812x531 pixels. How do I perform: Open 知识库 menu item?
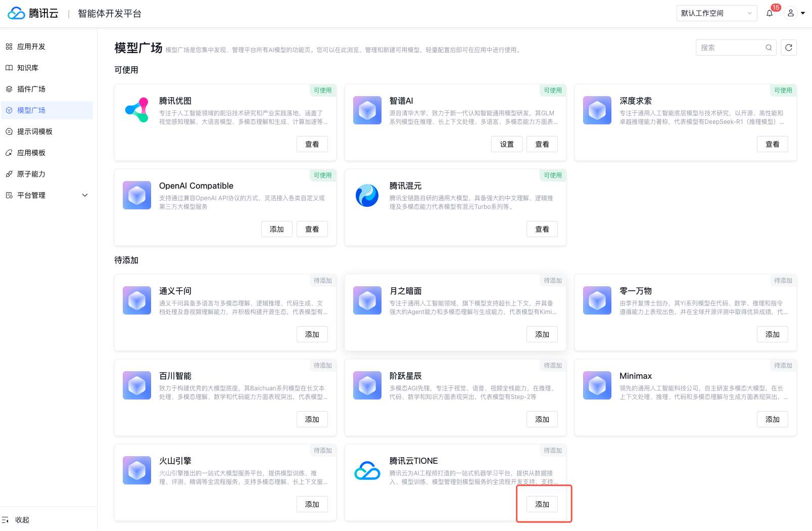(x=47, y=68)
